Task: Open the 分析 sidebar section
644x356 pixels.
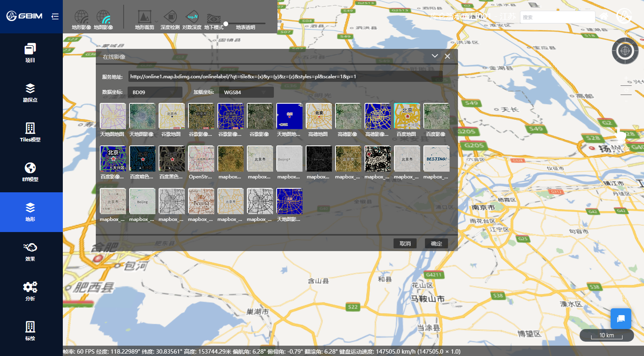Action: click(x=30, y=291)
